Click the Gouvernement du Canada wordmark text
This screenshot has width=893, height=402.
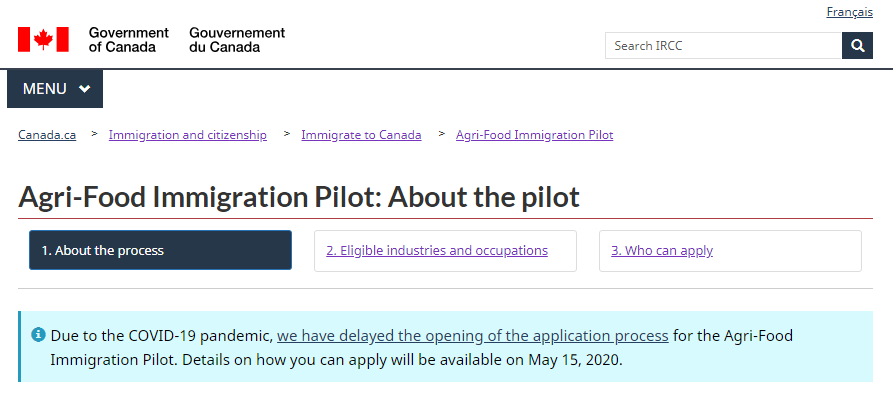pos(237,39)
